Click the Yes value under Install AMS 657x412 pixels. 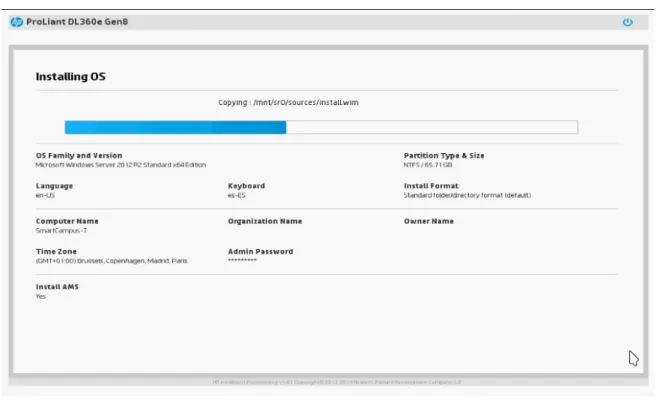(41, 296)
